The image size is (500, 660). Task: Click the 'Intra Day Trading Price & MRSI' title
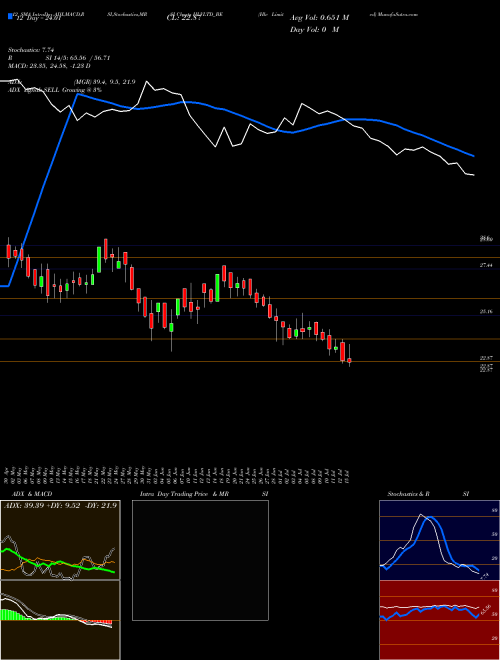(x=205, y=494)
